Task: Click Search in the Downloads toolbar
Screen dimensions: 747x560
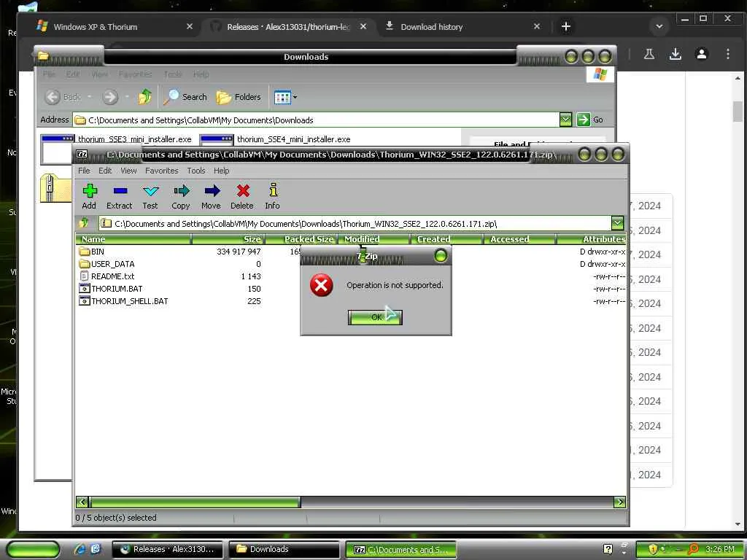Action: point(185,97)
